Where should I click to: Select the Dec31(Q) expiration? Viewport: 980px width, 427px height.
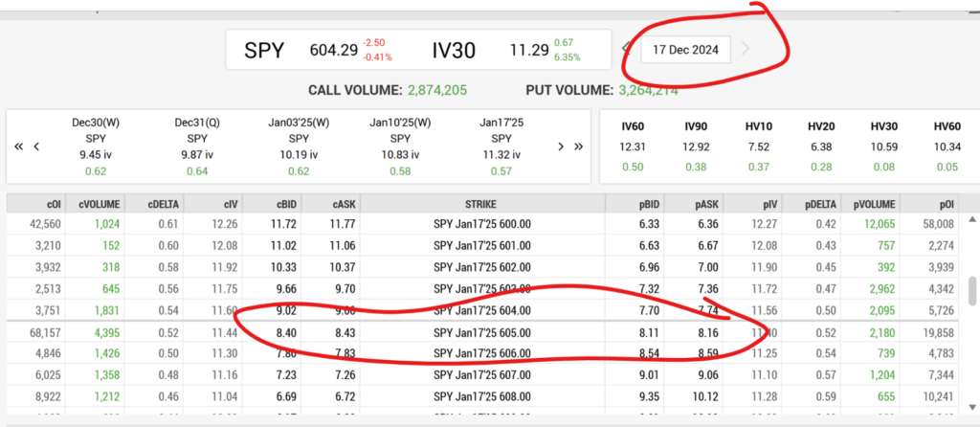pos(197,146)
